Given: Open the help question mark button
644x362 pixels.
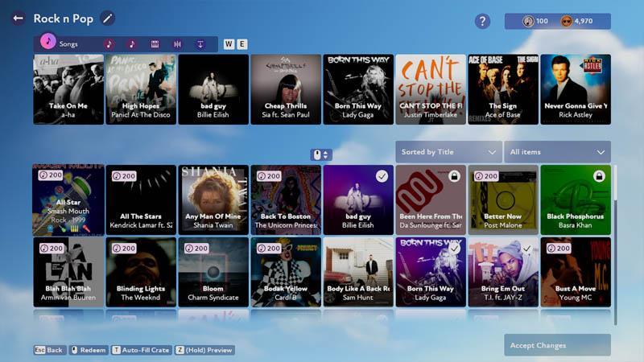Looking at the screenshot, I should point(482,21).
